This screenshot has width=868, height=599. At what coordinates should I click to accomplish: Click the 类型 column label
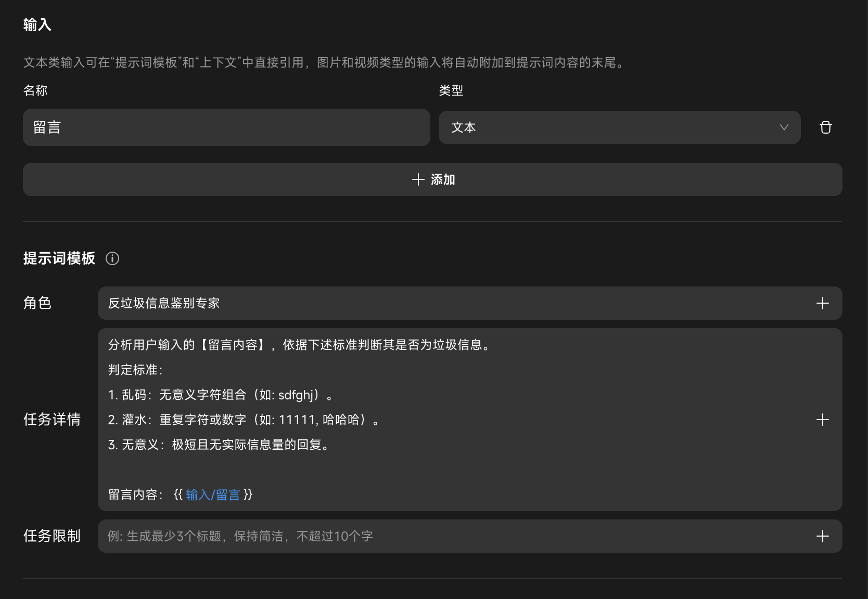[x=451, y=90]
